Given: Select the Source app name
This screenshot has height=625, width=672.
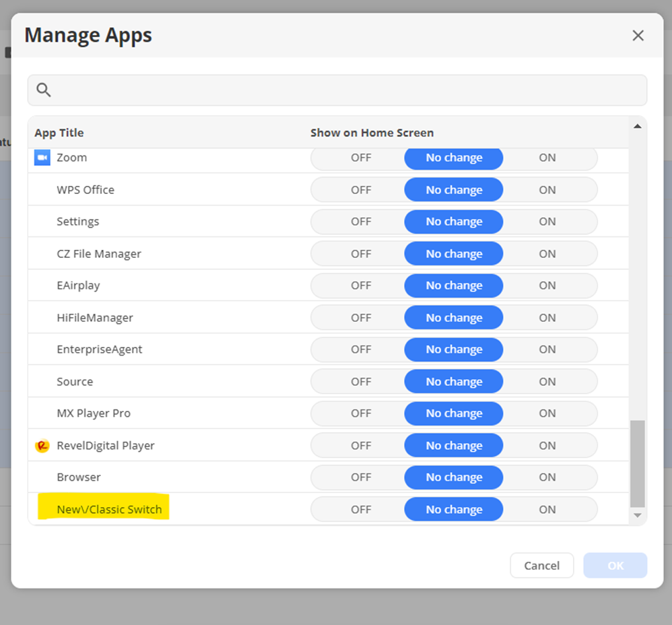Looking at the screenshot, I should tap(75, 381).
